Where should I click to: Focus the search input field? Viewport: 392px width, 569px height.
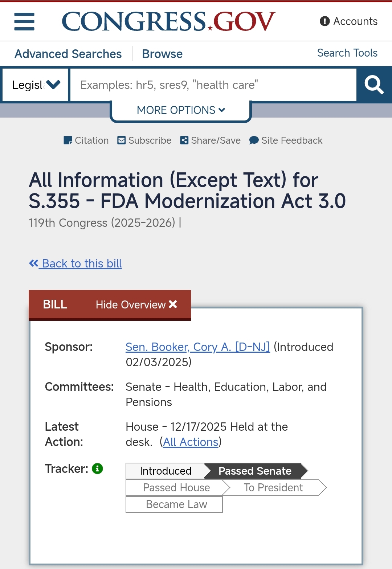pos(213,85)
